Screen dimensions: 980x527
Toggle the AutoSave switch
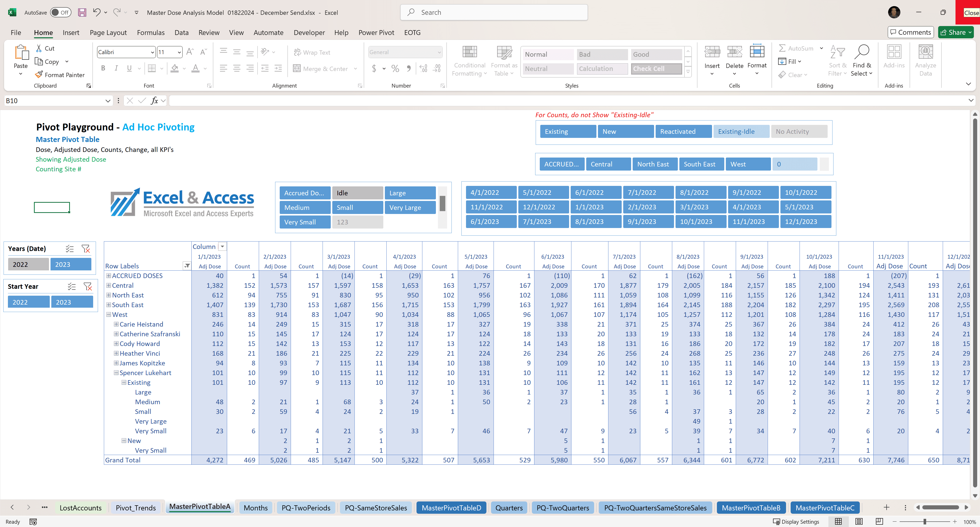point(60,13)
